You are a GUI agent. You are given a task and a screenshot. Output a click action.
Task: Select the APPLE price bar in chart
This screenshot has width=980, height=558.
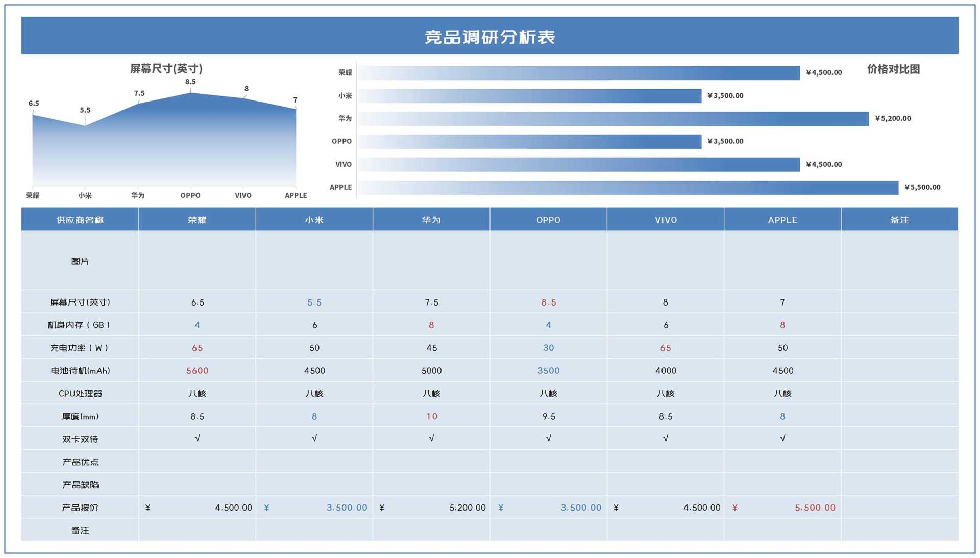tap(627, 187)
